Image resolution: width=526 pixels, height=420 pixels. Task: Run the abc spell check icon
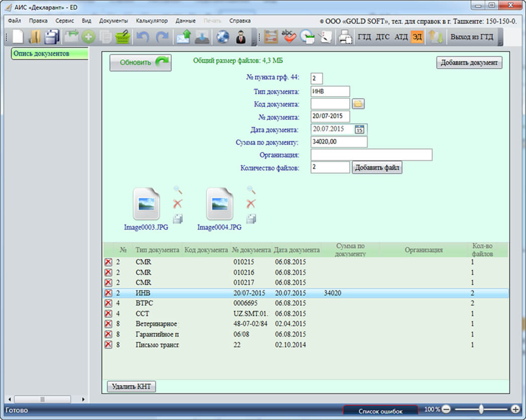point(289,37)
